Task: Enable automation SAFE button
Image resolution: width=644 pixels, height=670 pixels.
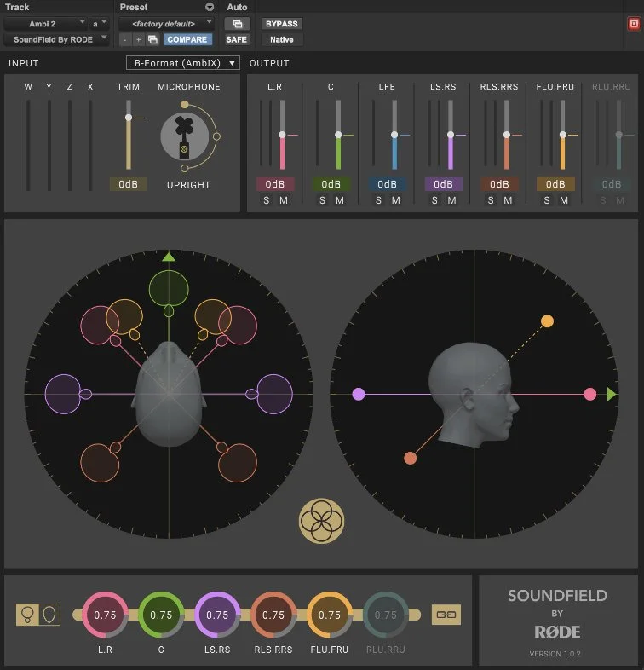Action: point(236,39)
